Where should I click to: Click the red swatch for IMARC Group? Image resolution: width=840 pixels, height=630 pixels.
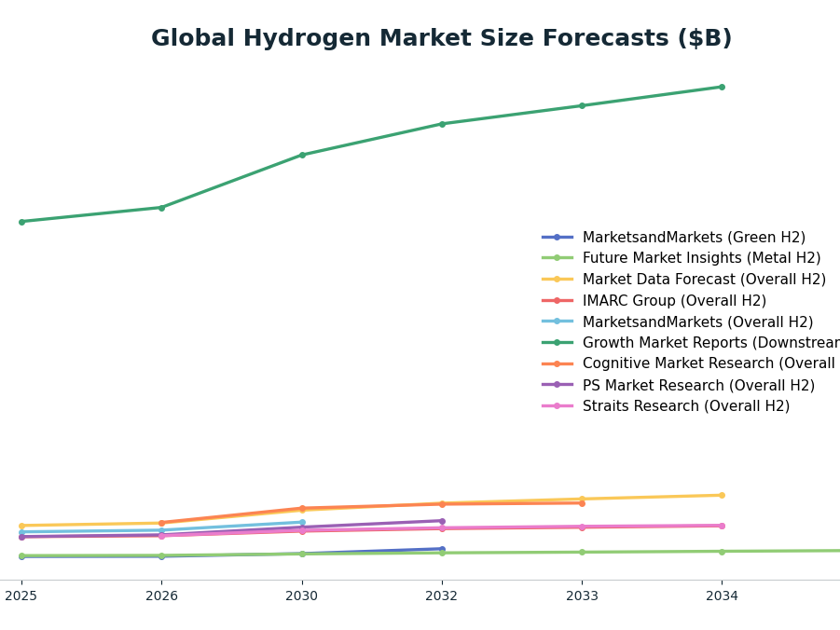(558, 301)
